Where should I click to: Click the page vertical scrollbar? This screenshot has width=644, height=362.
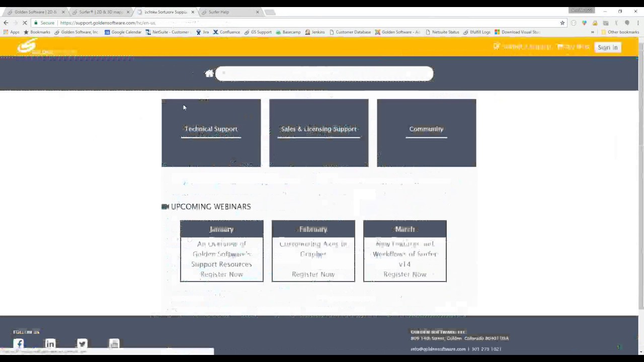pos(641,176)
